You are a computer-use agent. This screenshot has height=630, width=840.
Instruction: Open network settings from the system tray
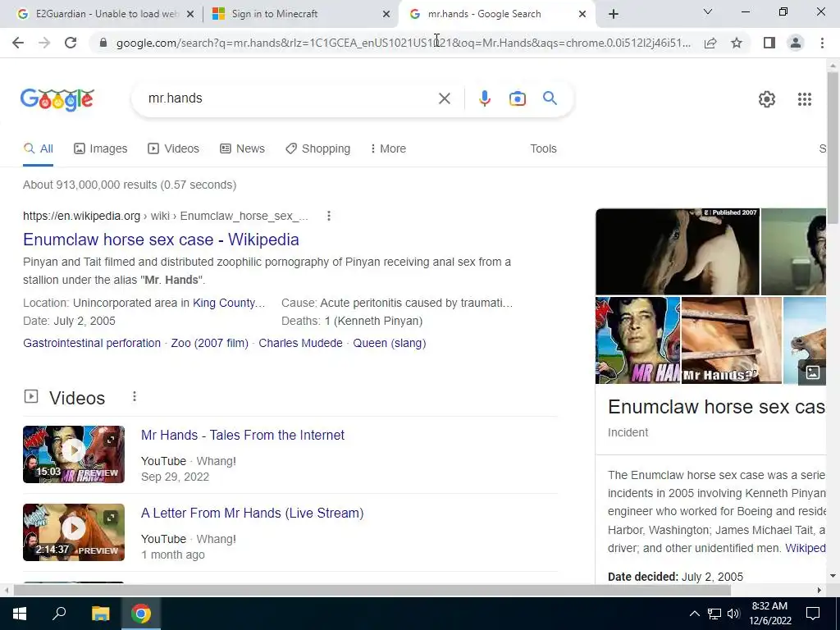(714, 614)
